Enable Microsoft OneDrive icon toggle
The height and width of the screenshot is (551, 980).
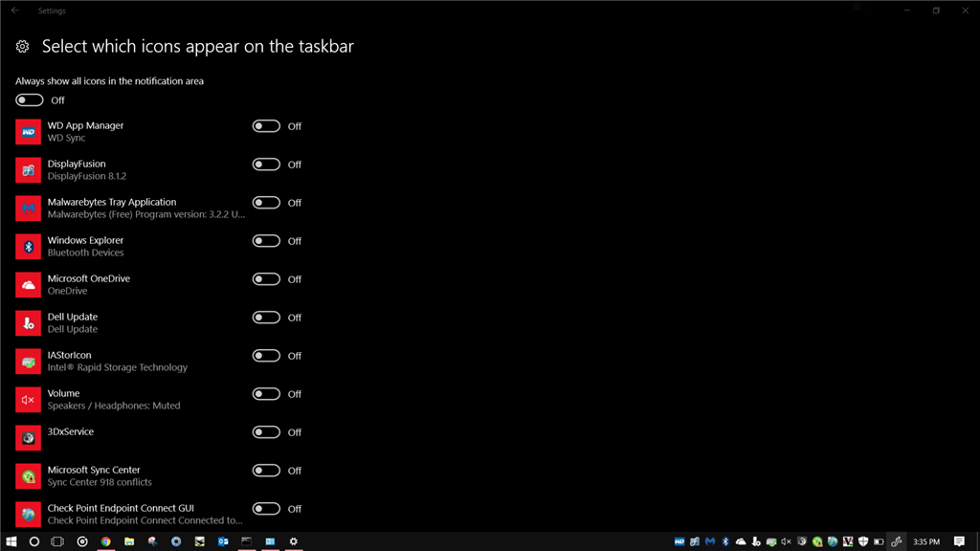pos(266,279)
